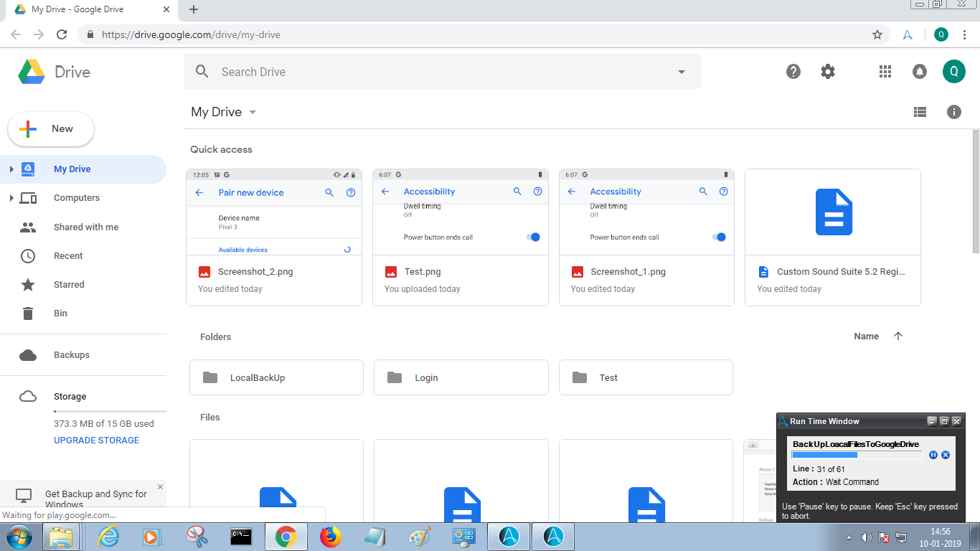Switch to list view layout
Screen dimensions: 980x551
point(920,112)
